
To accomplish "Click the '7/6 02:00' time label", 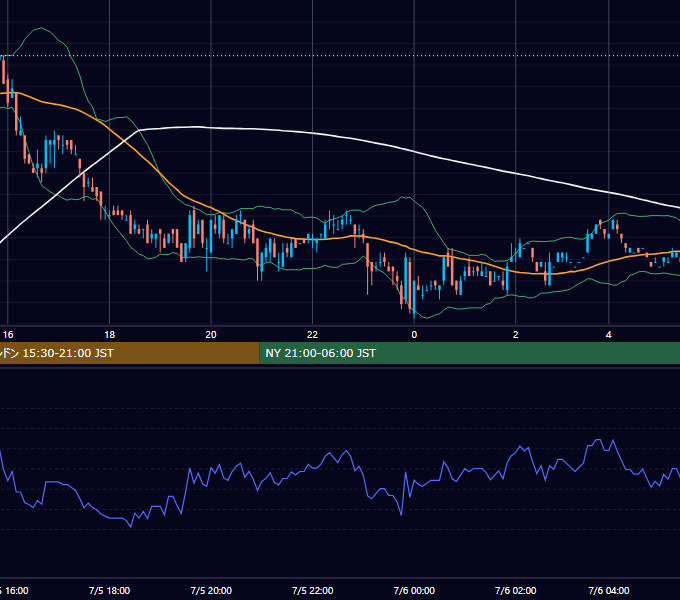I will tap(516, 590).
